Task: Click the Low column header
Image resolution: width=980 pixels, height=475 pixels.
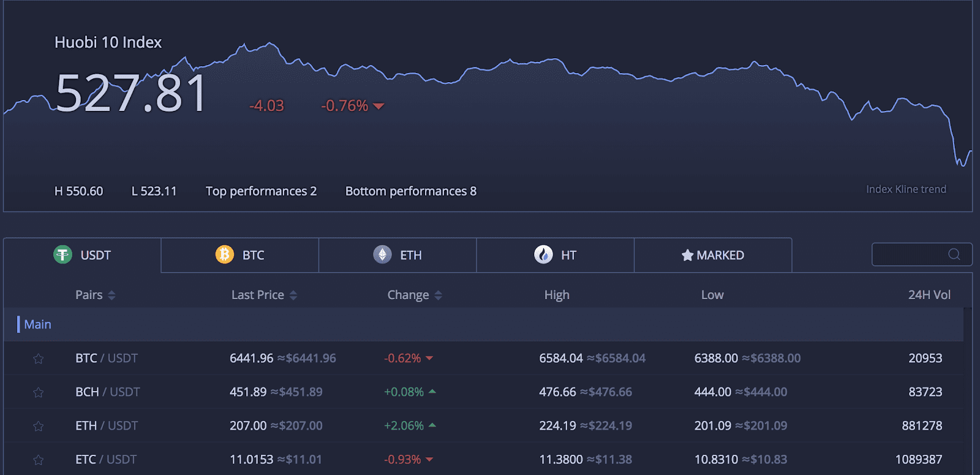Action: tap(712, 295)
